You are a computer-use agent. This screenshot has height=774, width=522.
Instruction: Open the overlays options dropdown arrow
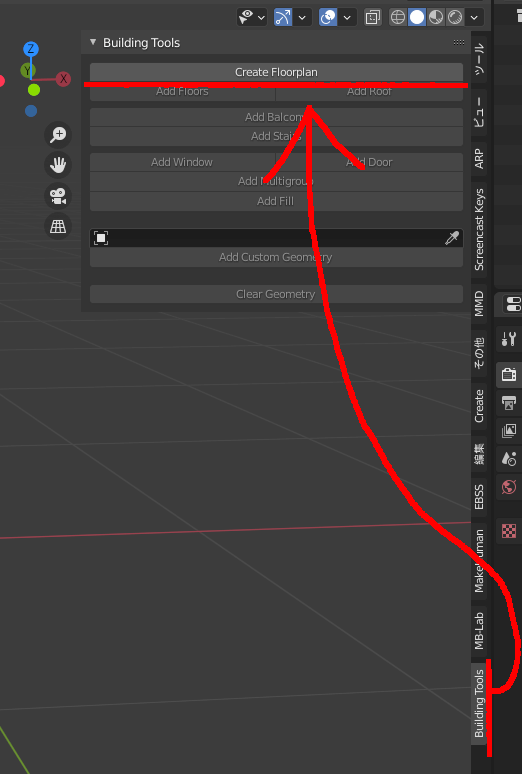[347, 18]
